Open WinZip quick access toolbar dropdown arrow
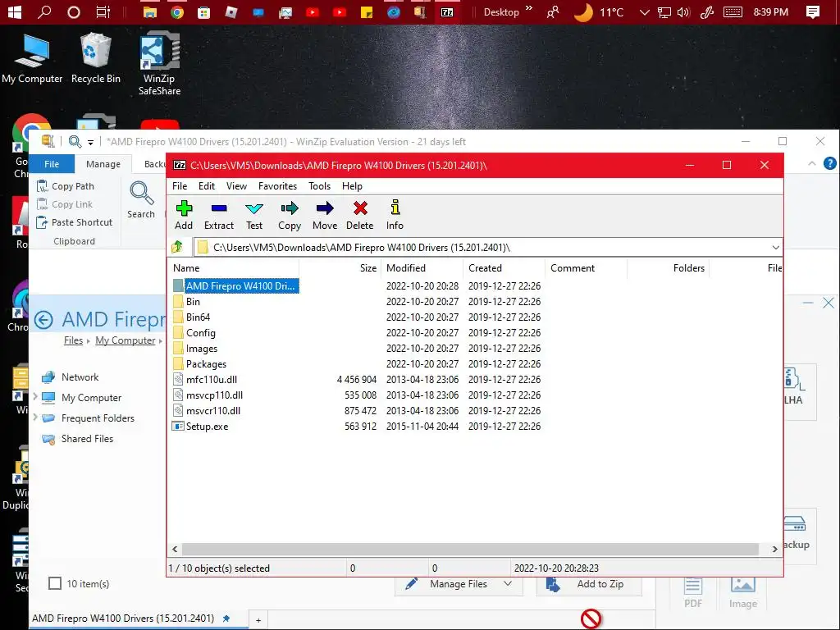Viewport: 840px width, 630px height. coord(90,142)
